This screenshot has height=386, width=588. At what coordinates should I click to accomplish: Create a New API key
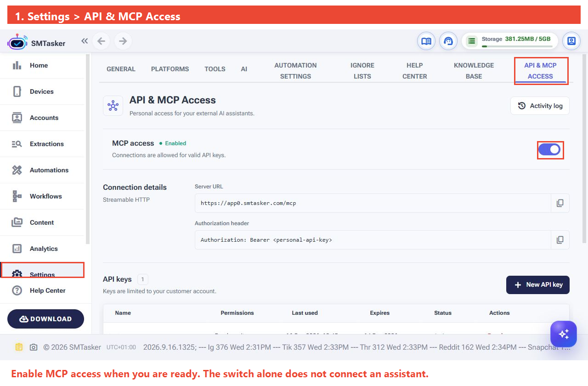pos(537,285)
